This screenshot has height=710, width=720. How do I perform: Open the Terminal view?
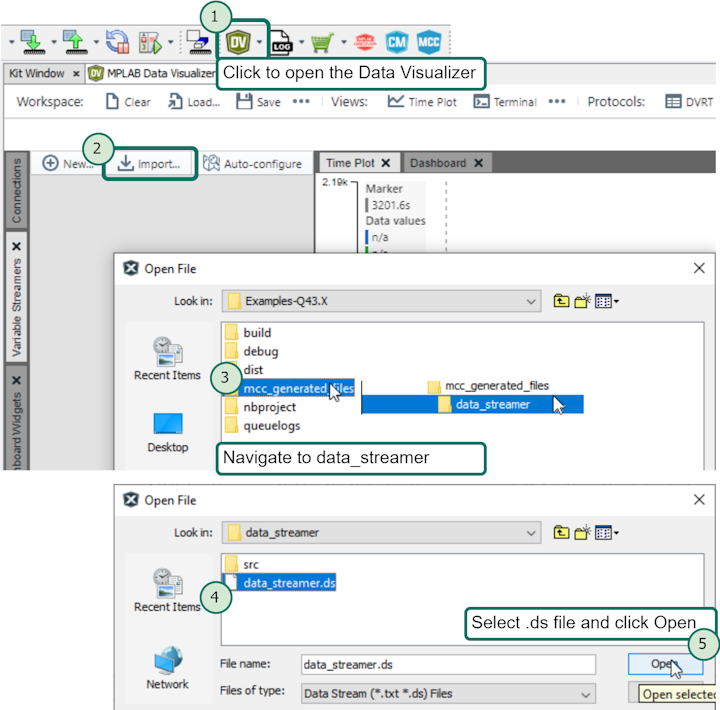click(x=505, y=101)
